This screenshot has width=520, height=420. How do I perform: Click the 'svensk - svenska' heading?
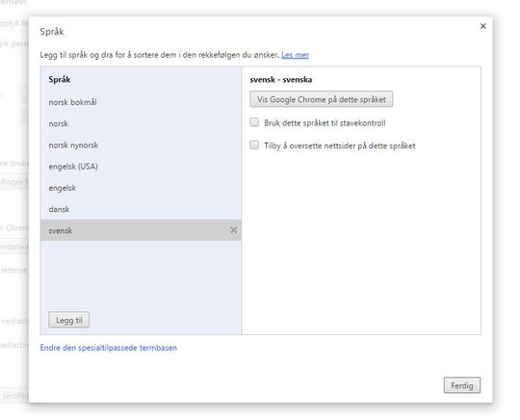coord(281,80)
